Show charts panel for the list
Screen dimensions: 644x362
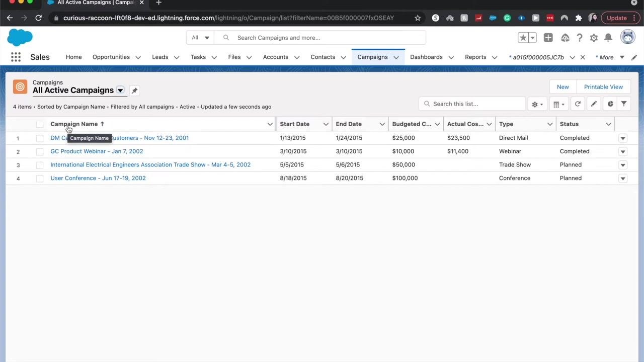pyautogui.click(x=610, y=104)
